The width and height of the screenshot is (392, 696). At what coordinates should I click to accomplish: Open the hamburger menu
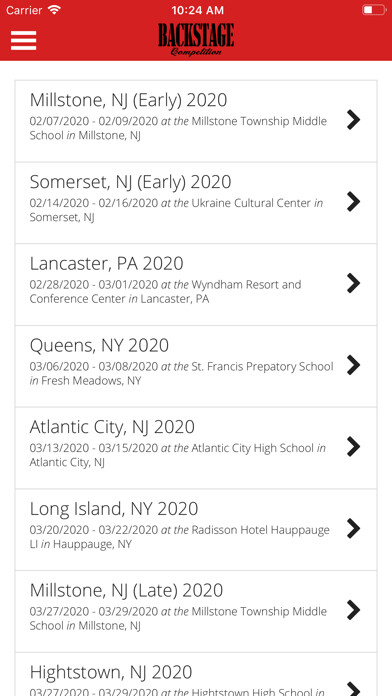coord(24,41)
